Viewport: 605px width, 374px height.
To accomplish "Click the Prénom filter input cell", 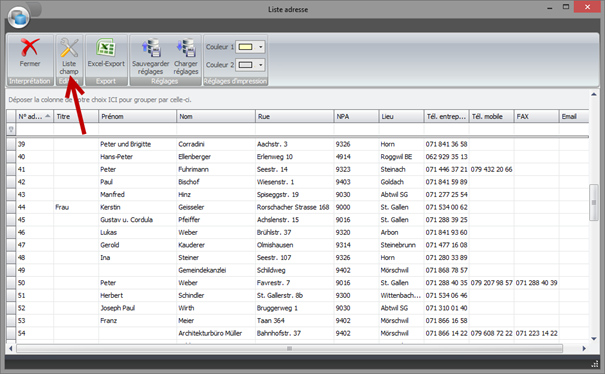I will click(137, 129).
